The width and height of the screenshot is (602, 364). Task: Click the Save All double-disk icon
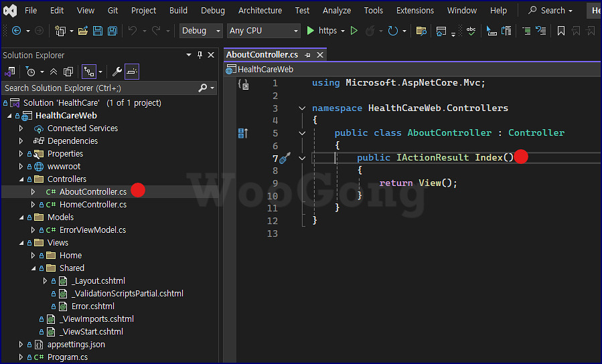point(112,31)
